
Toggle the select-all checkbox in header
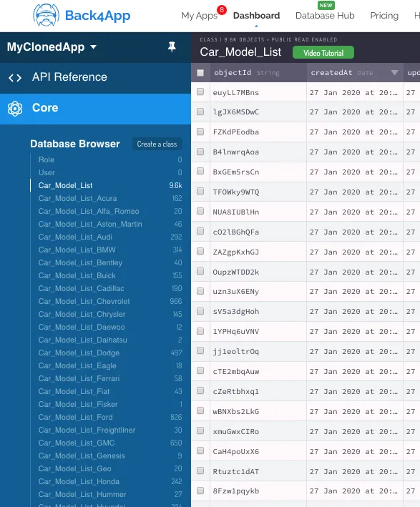[200, 73]
